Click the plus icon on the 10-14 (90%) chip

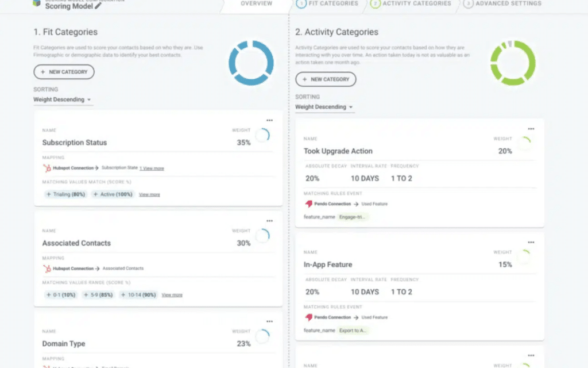click(123, 295)
